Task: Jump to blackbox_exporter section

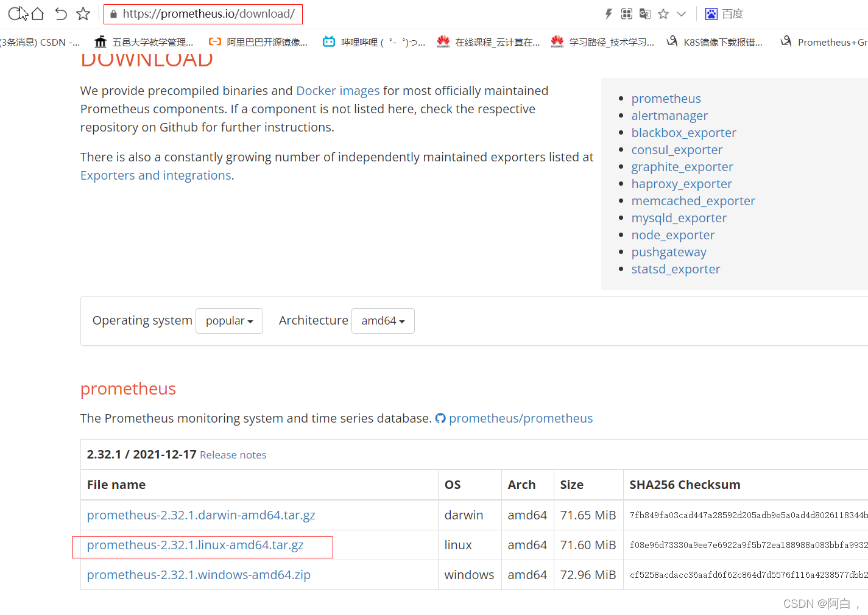Action: tap(683, 133)
